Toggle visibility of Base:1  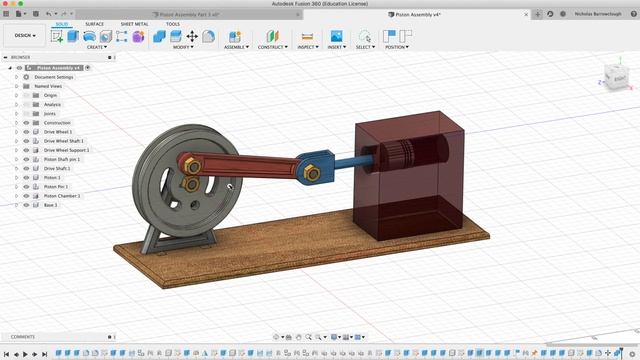[26, 205]
